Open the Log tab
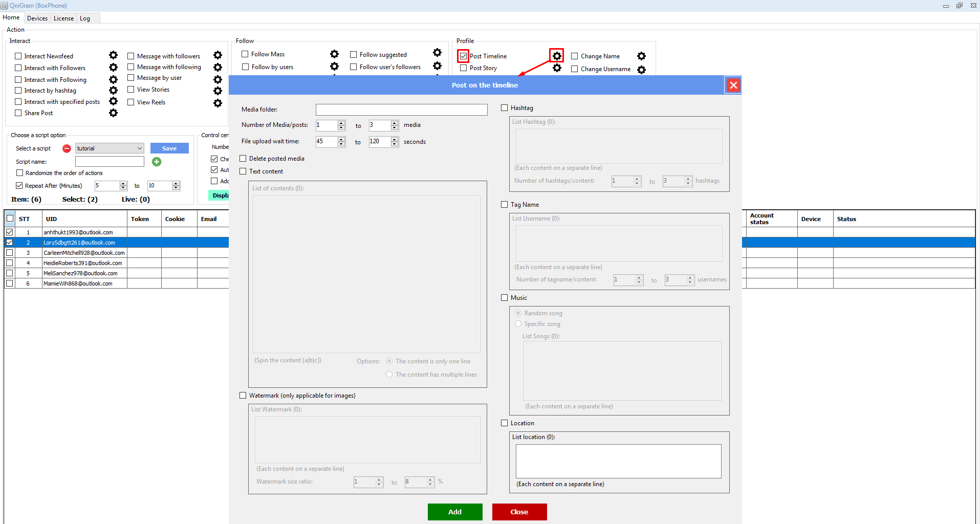The width and height of the screenshot is (980, 524). tap(85, 18)
